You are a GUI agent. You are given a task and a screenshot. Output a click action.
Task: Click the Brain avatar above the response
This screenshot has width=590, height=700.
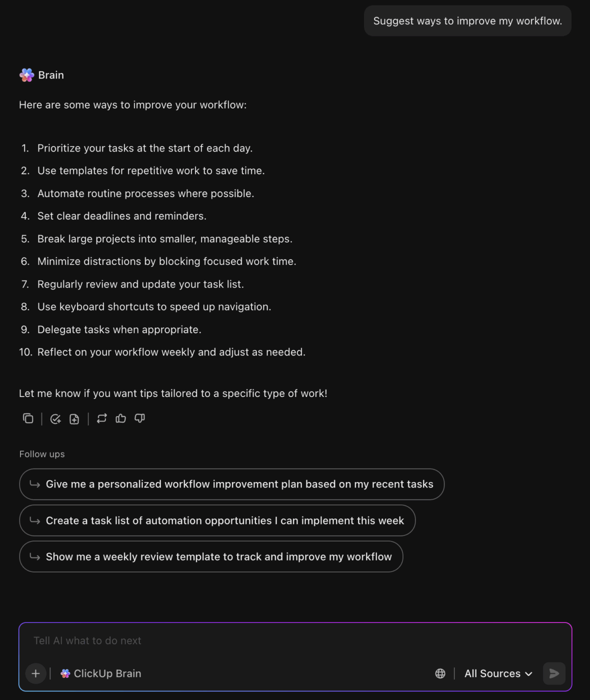tap(26, 74)
